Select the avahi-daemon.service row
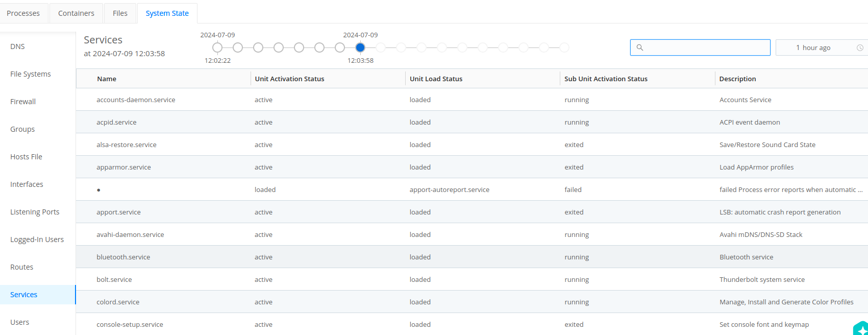This screenshot has height=335, width=868. coord(472,234)
